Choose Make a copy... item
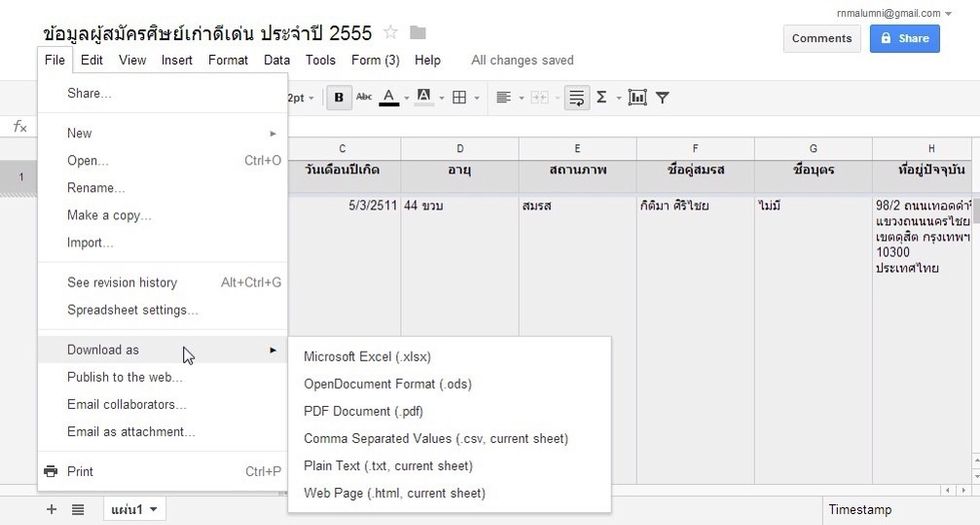This screenshot has width=980, height=525. 162,216
